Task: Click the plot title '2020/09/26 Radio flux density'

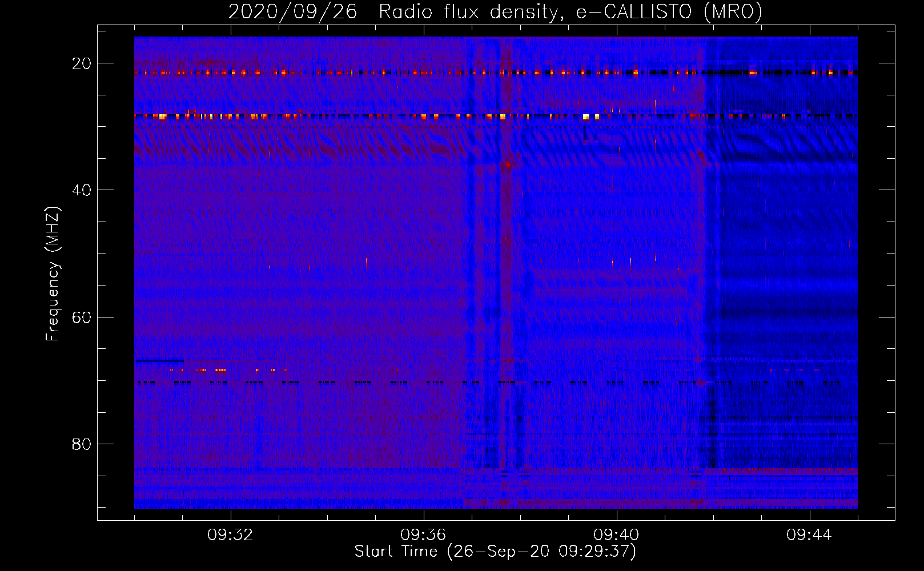Action: (x=495, y=11)
